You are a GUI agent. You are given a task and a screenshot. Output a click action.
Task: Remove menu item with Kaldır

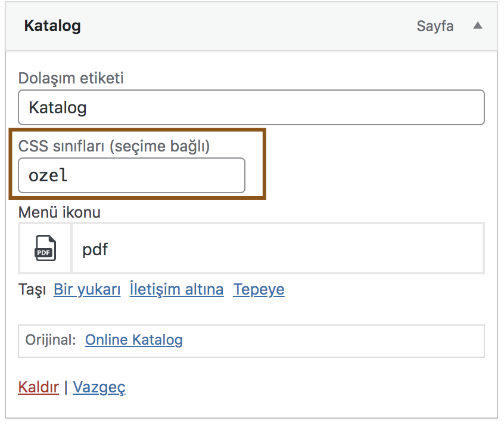pyautogui.click(x=39, y=387)
